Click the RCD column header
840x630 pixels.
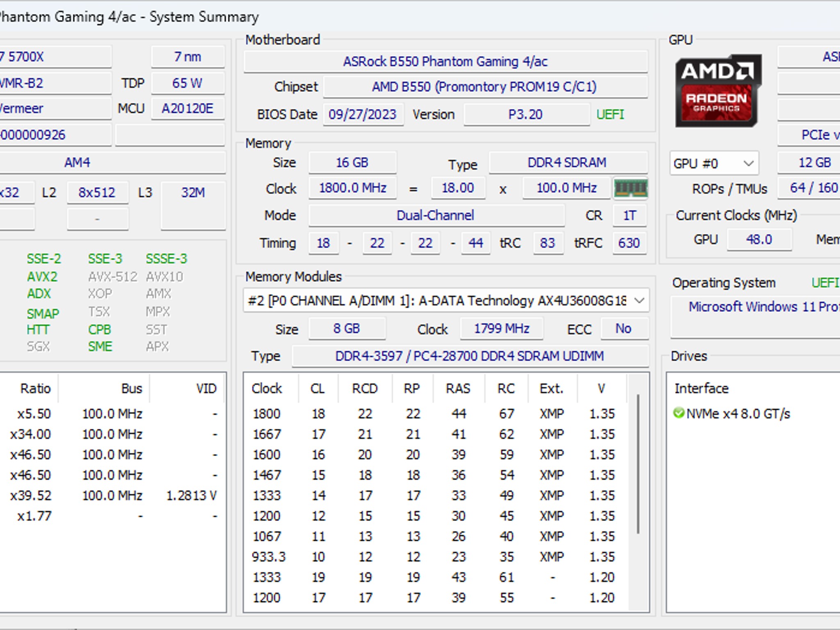click(x=365, y=388)
